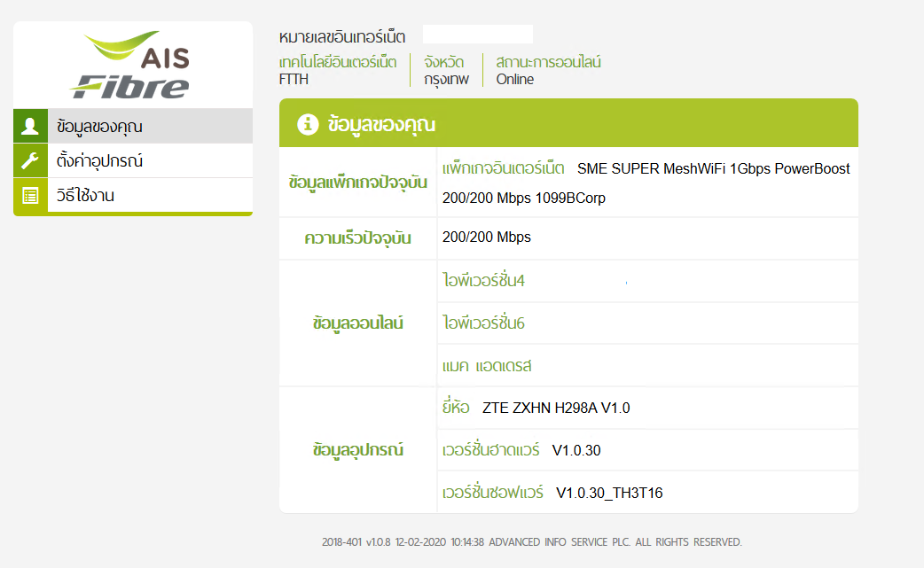Click the footer copyright text
924x568 pixels.
[x=531, y=542]
